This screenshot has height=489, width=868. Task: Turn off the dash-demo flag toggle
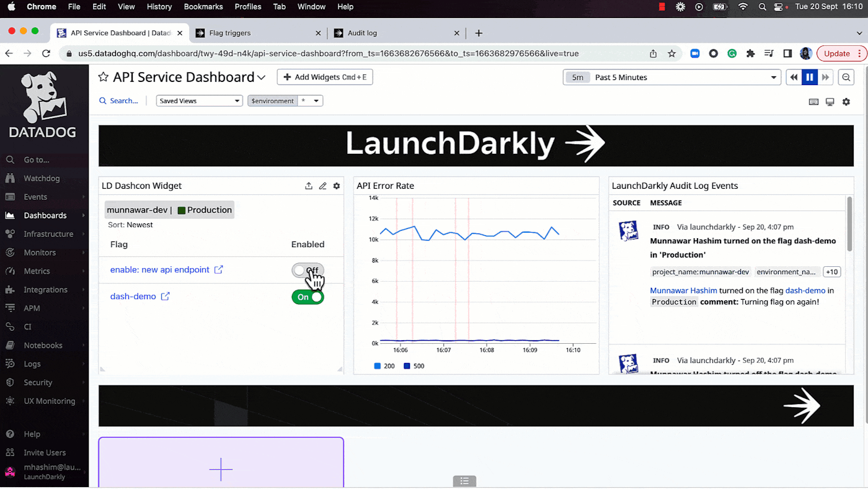308,297
